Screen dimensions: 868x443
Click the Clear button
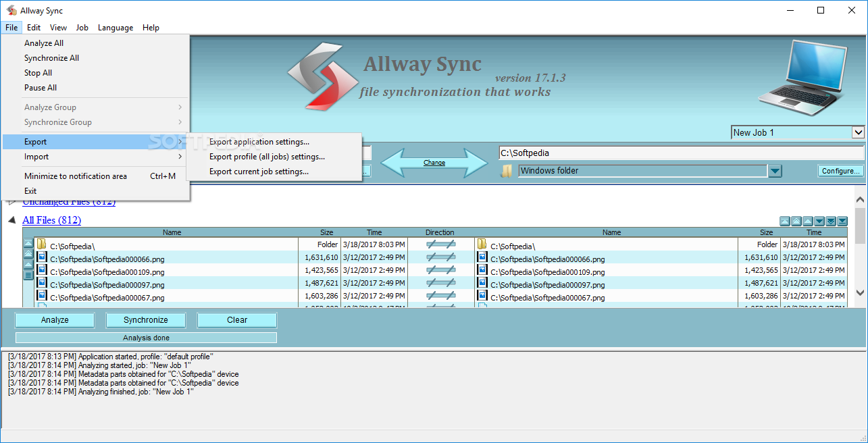tap(237, 320)
